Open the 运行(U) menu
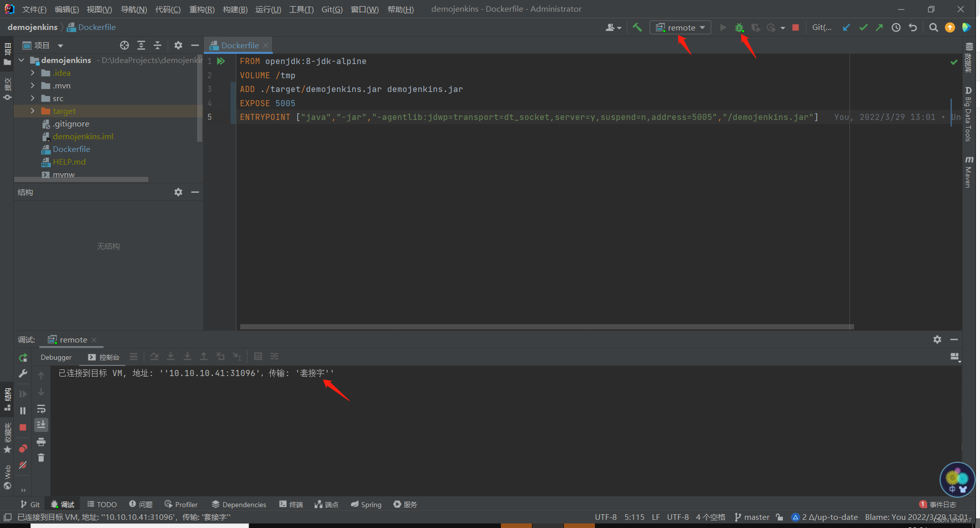Screen dimensions: 980x528 pyautogui.click(x=268, y=9)
